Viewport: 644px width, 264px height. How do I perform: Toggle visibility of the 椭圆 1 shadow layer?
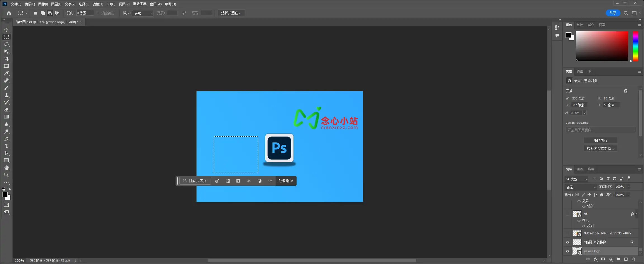point(568,242)
